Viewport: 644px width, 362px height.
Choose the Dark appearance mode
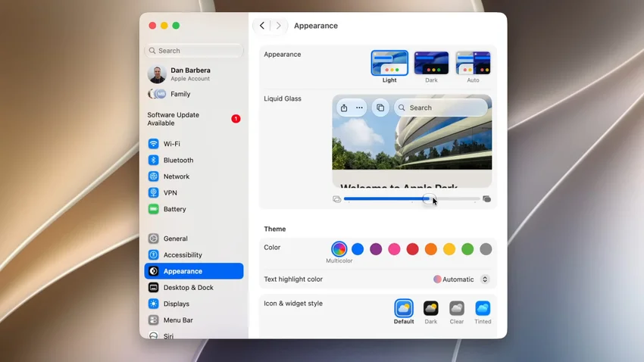(431, 67)
